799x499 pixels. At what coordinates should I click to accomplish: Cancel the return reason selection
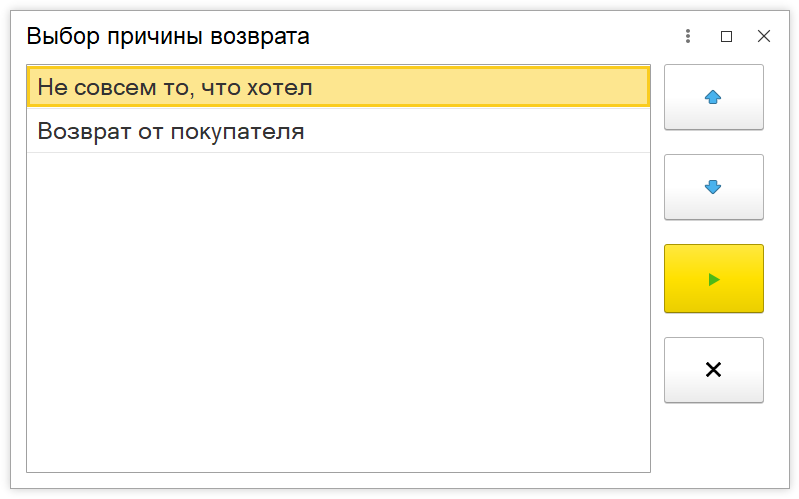(713, 370)
